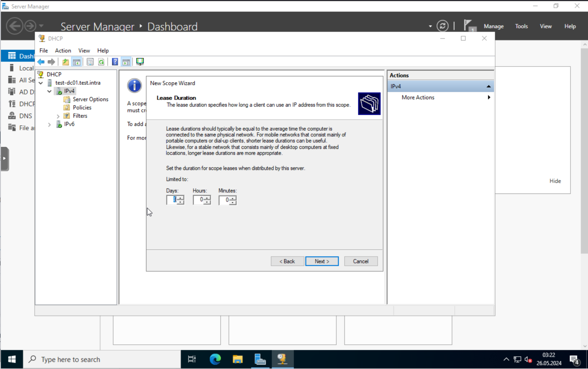Increase Hours value with up spinner
The height and width of the screenshot is (369, 588).
pos(207,198)
